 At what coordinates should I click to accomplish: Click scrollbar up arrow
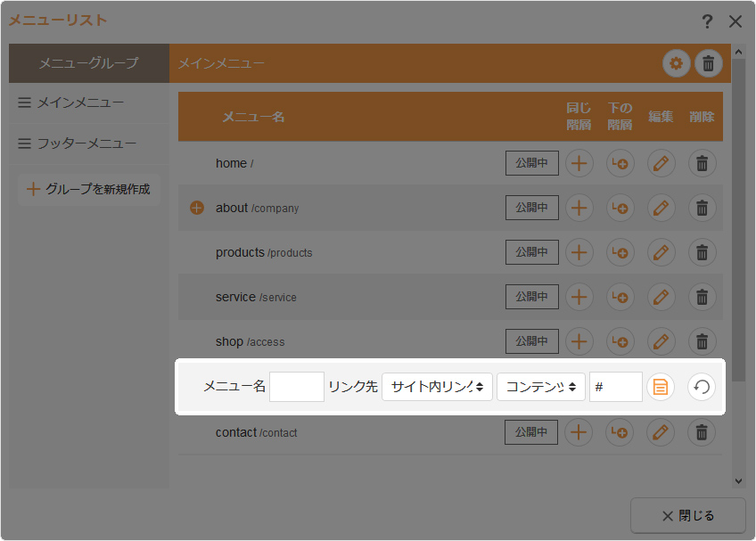(738, 51)
